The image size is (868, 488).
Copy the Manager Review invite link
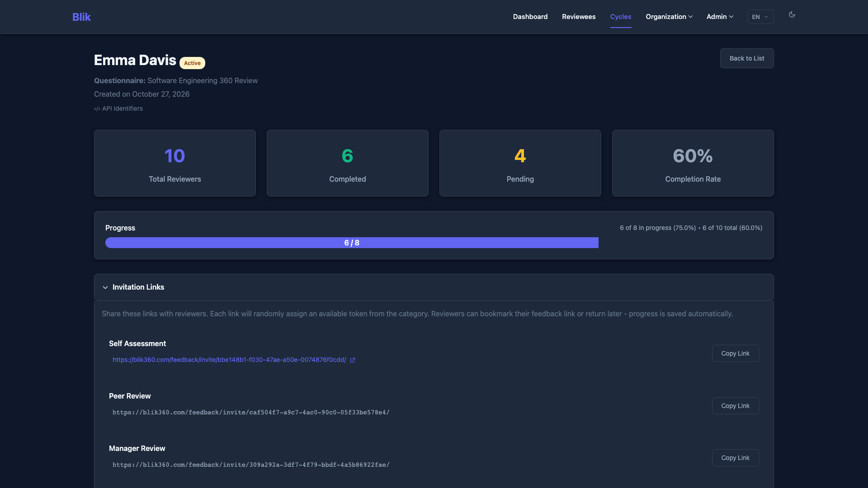[735, 458]
